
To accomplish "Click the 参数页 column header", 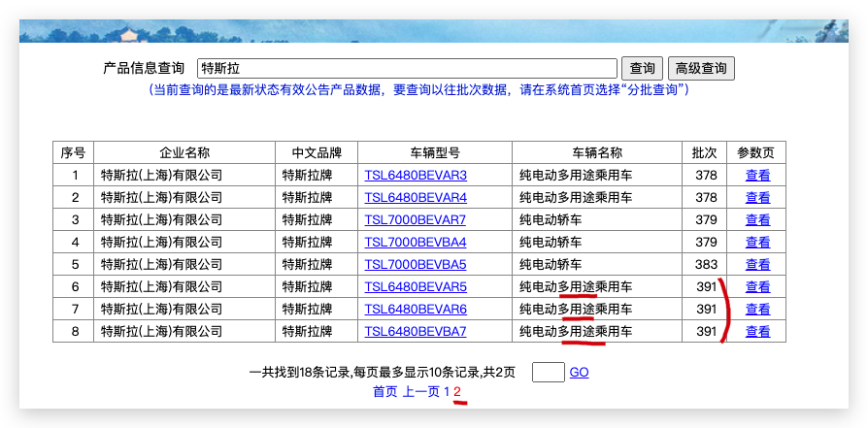I will 756,152.
